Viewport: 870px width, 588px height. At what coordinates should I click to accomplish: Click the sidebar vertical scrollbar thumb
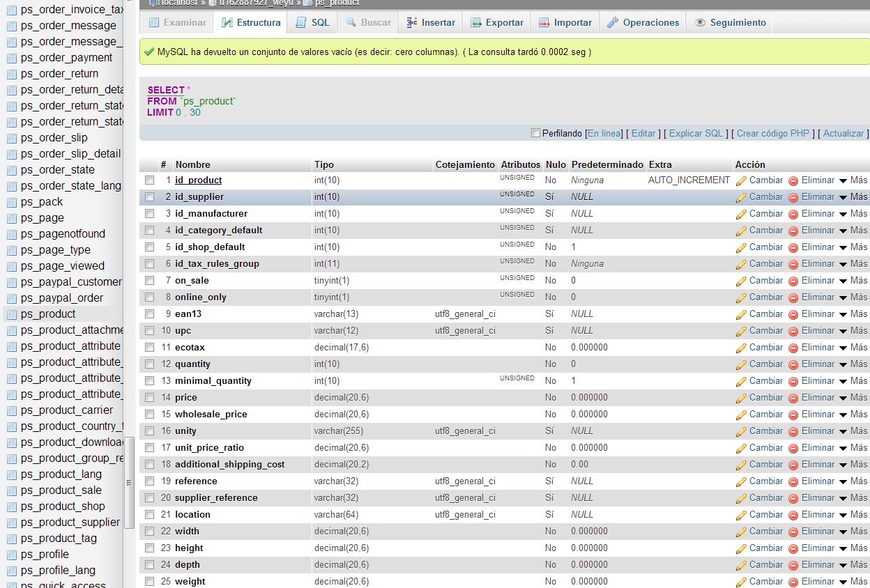tap(129, 482)
